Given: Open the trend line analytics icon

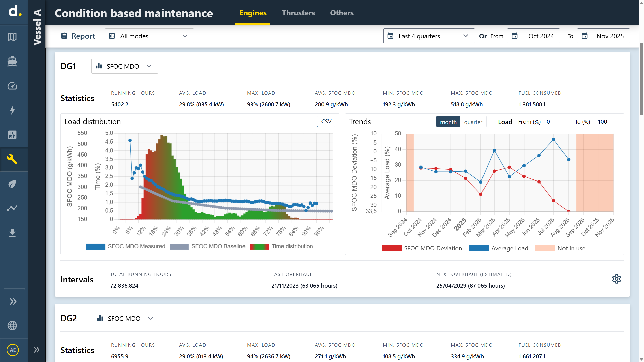Looking at the screenshot, I should click(x=12, y=208).
